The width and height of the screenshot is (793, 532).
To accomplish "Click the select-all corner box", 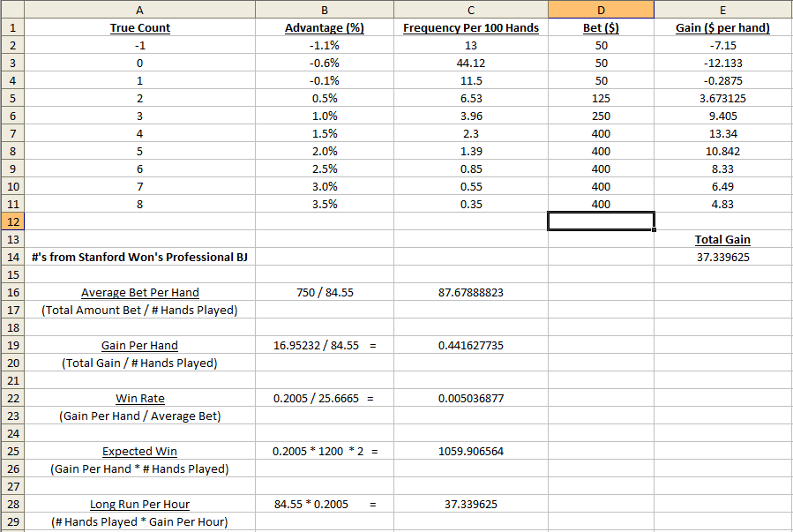I will point(12,10).
